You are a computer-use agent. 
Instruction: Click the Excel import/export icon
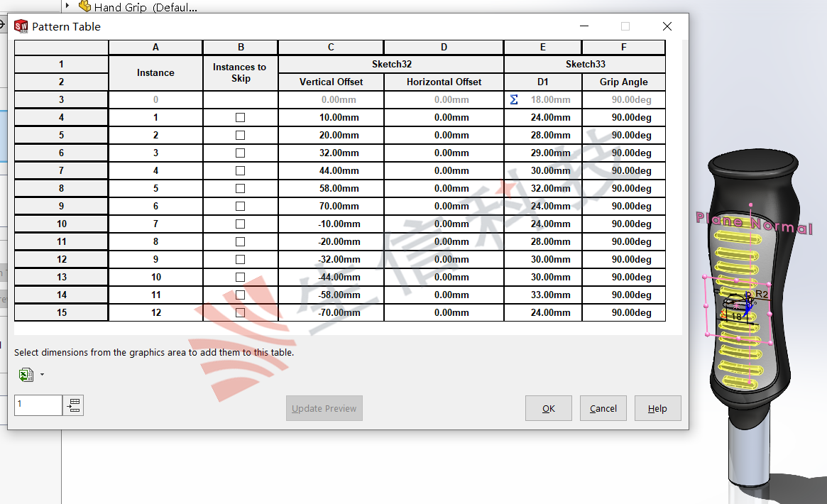26,375
